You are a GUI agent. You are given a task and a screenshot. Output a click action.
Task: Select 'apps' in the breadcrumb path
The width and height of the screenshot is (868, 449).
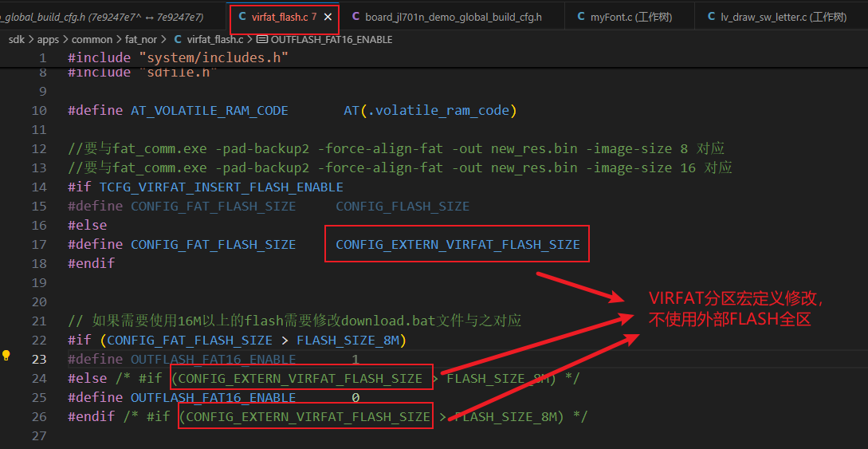pyautogui.click(x=48, y=40)
